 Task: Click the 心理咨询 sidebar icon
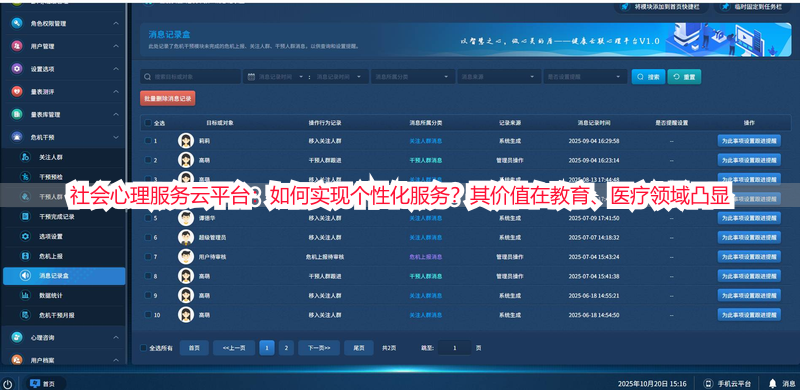pyautogui.click(x=17, y=337)
